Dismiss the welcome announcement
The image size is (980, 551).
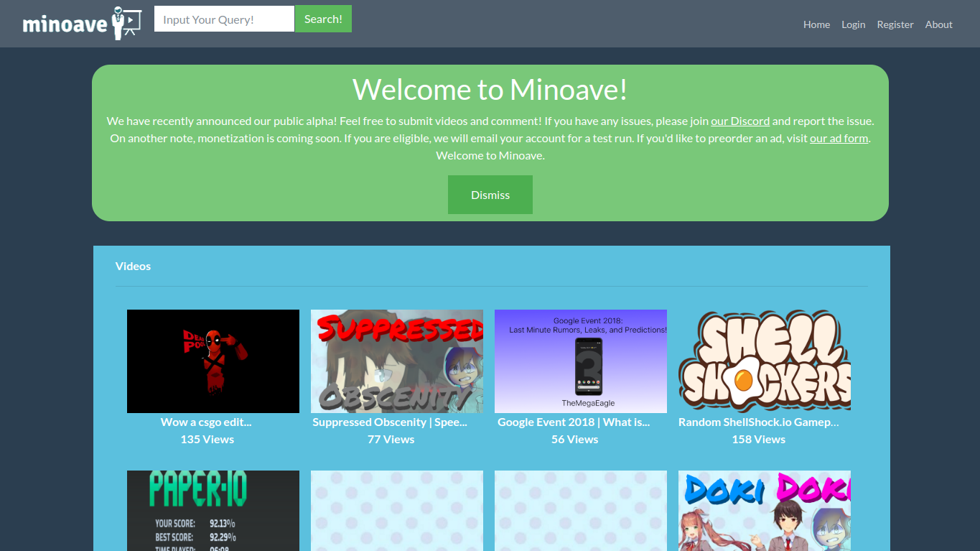pyautogui.click(x=490, y=194)
